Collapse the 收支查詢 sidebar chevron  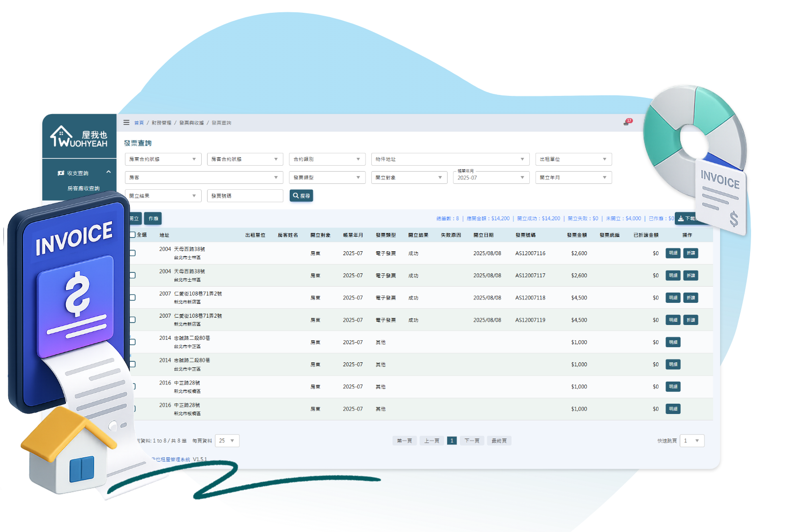click(108, 172)
